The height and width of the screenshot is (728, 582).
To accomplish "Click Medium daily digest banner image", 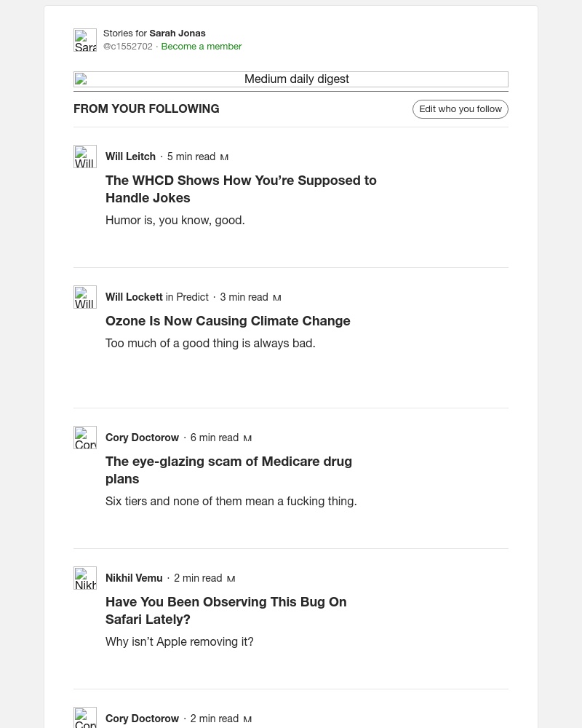I will (x=291, y=79).
